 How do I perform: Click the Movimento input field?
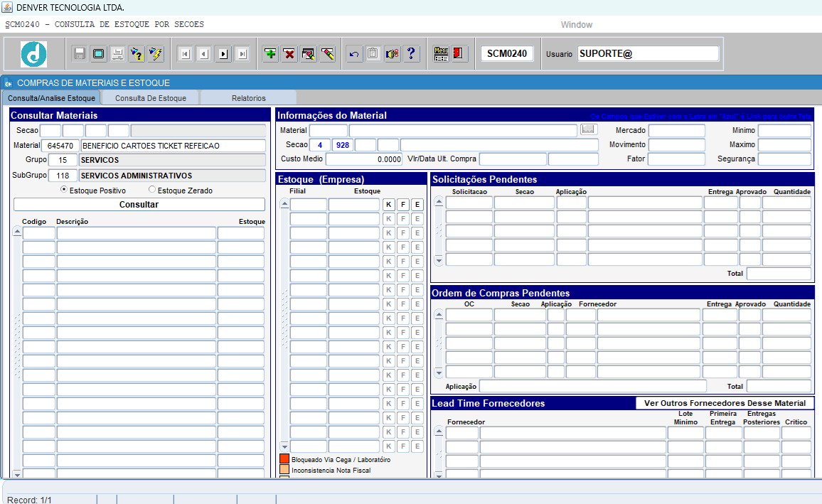(x=677, y=144)
